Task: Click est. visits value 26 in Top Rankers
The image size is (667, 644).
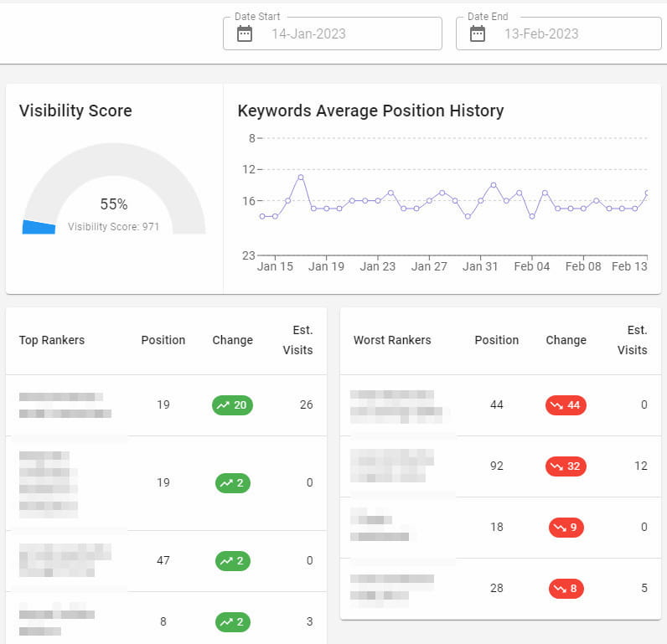Action: pos(307,404)
